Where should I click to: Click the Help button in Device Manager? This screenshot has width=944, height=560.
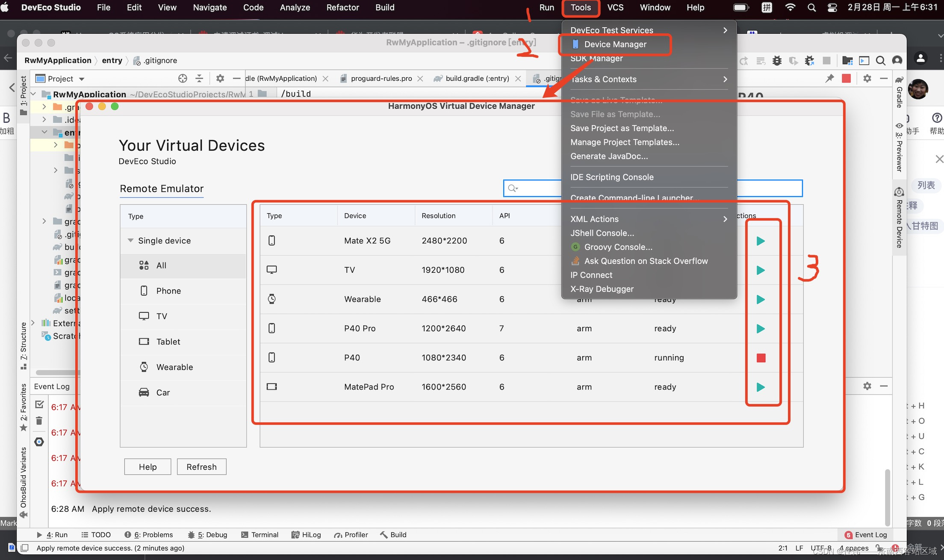(x=147, y=467)
